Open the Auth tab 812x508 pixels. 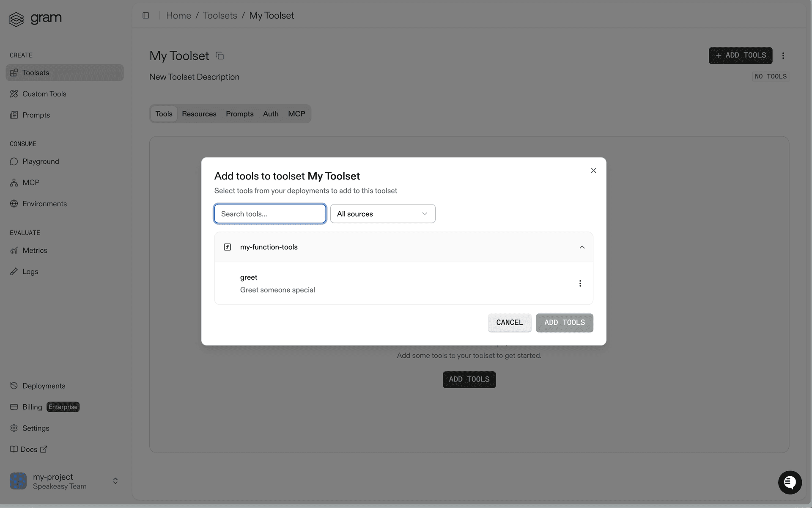click(270, 113)
